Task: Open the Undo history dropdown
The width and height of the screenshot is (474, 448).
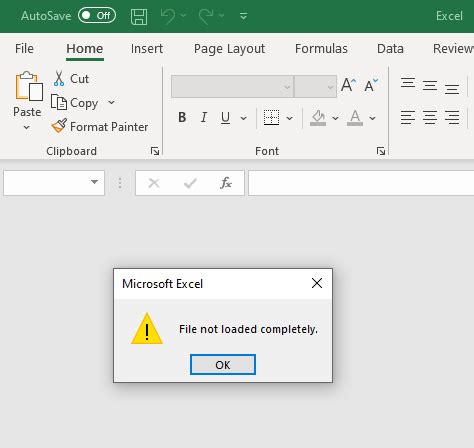Action: [183, 15]
